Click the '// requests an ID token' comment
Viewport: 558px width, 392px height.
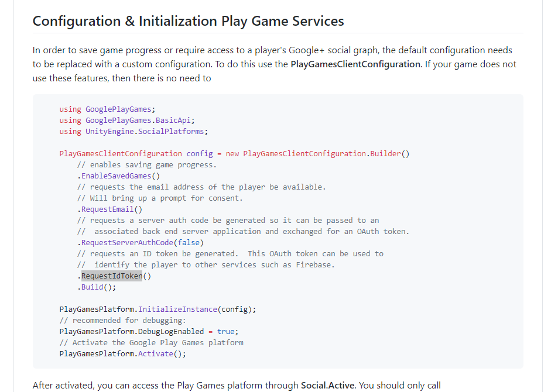[230, 253]
